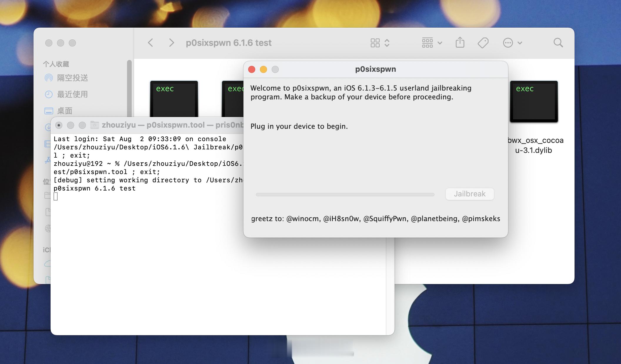Select the exec icon above libwx_osx_cocoau-3.1.dylib
The width and height of the screenshot is (621, 364).
(x=534, y=101)
